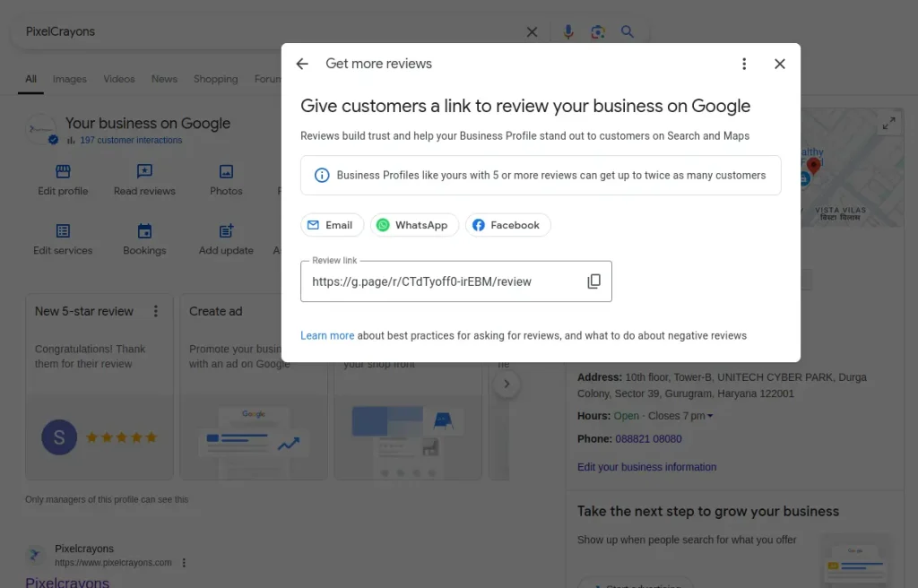
Task: Open the Read reviews shortcut icon
Action: [144, 170]
